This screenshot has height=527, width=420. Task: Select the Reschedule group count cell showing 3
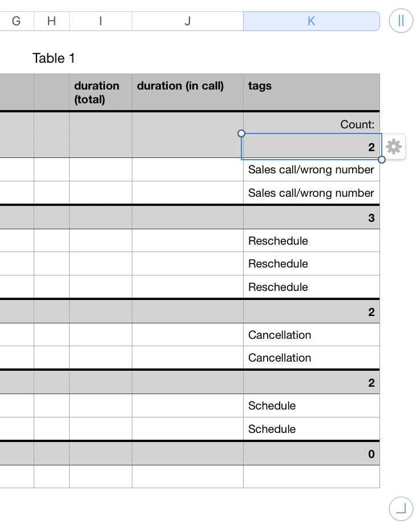[311, 218]
